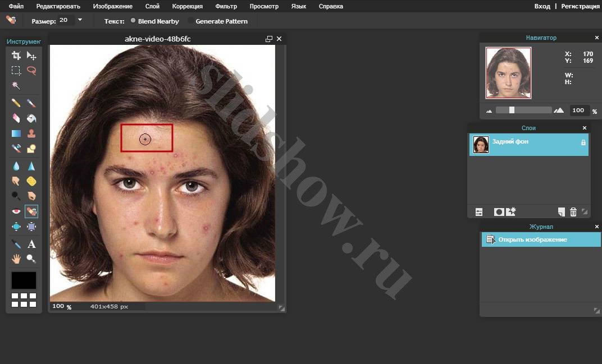
Task: Select the Clone Stamp tool
Action: [x=31, y=133]
